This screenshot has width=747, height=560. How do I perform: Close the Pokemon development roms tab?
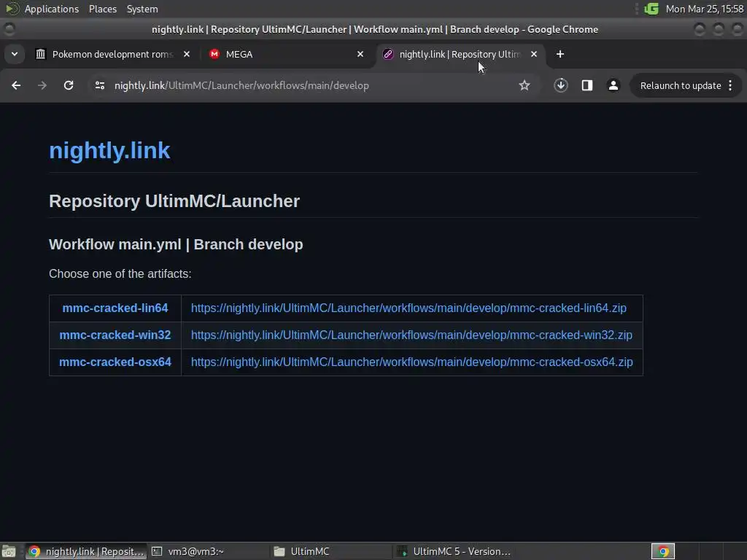pos(187,54)
